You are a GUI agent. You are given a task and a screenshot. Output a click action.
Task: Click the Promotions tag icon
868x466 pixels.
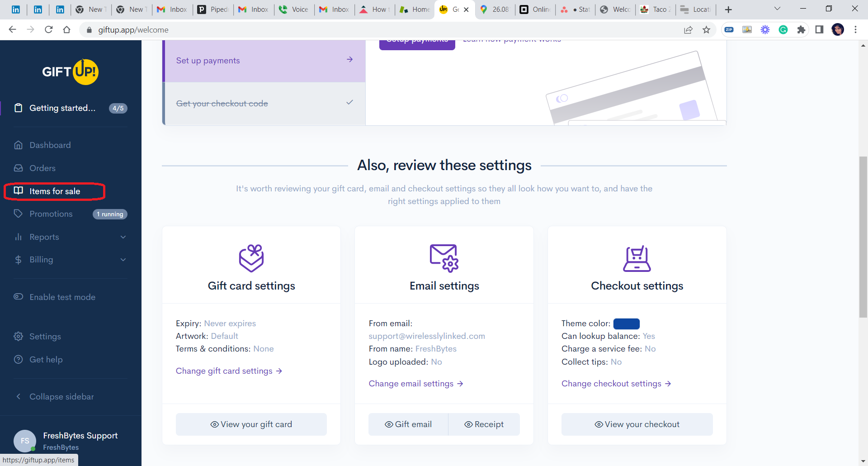click(x=18, y=214)
